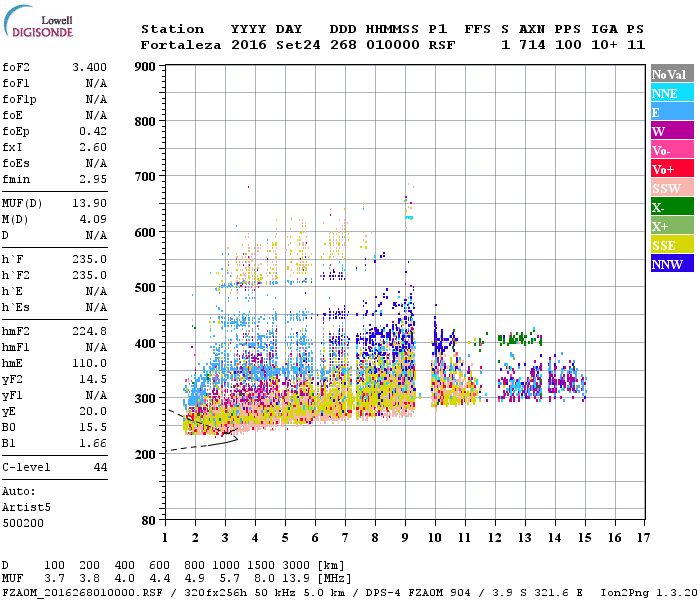The width and height of the screenshot is (700, 600).
Task: Click the green X- echo cluster near 13 MHz
Action: 520,338
